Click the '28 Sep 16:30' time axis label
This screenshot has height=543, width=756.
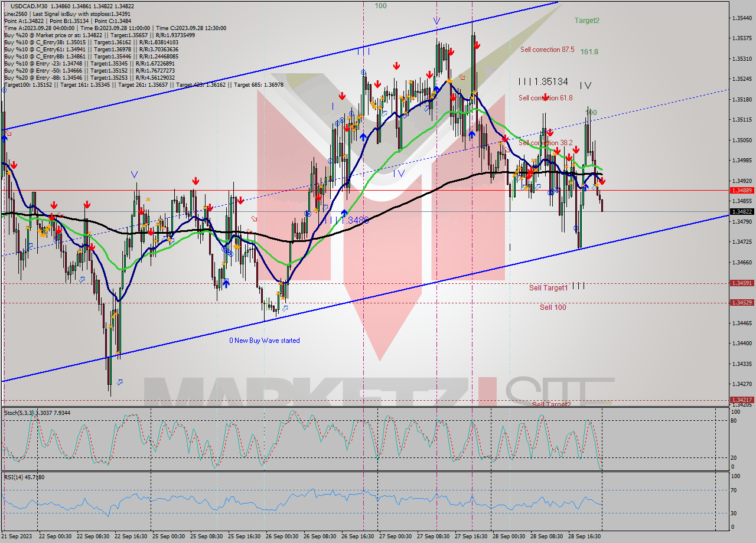click(584, 536)
